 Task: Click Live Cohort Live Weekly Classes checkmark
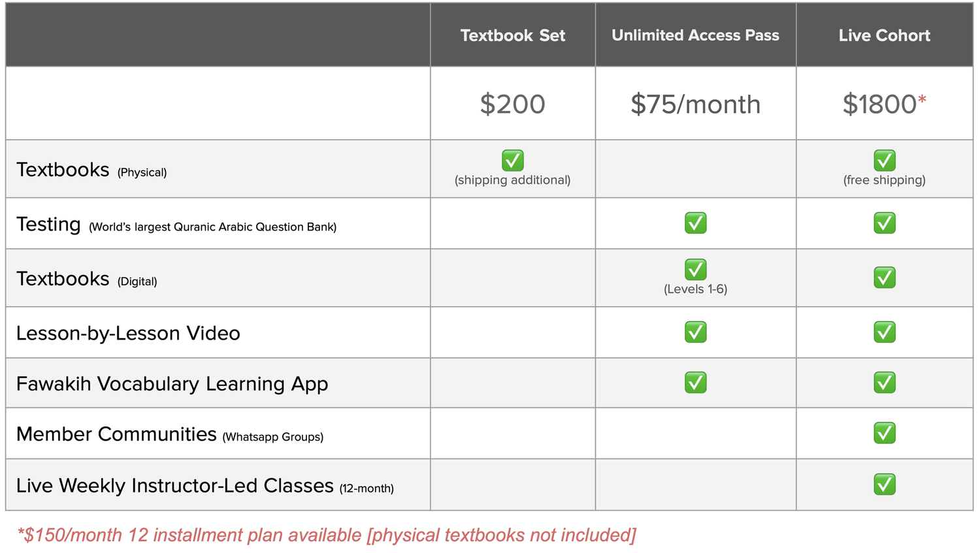pos(884,484)
